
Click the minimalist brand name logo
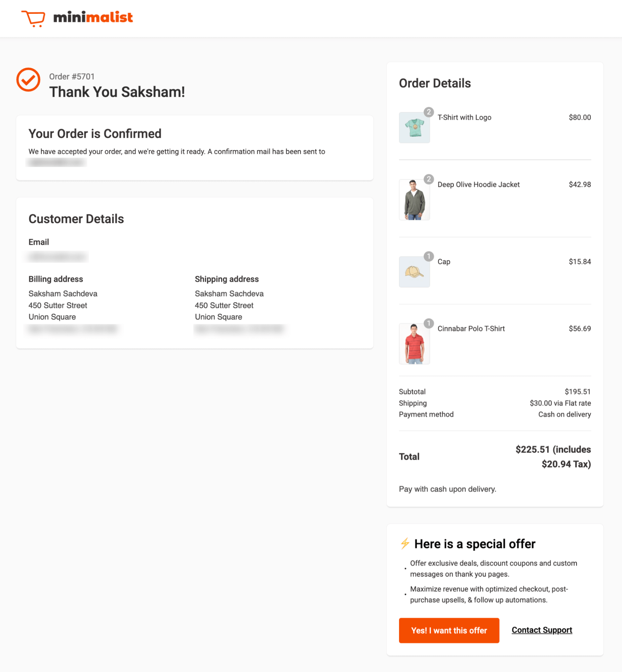click(93, 17)
